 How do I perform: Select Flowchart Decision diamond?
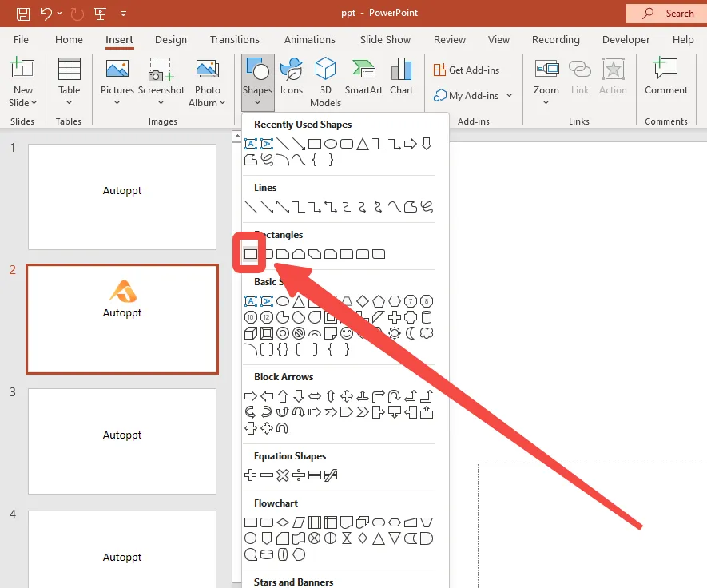tap(283, 522)
